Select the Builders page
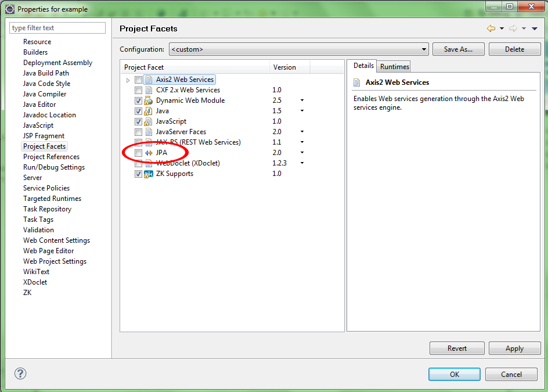The height and width of the screenshot is (392, 548). point(35,52)
